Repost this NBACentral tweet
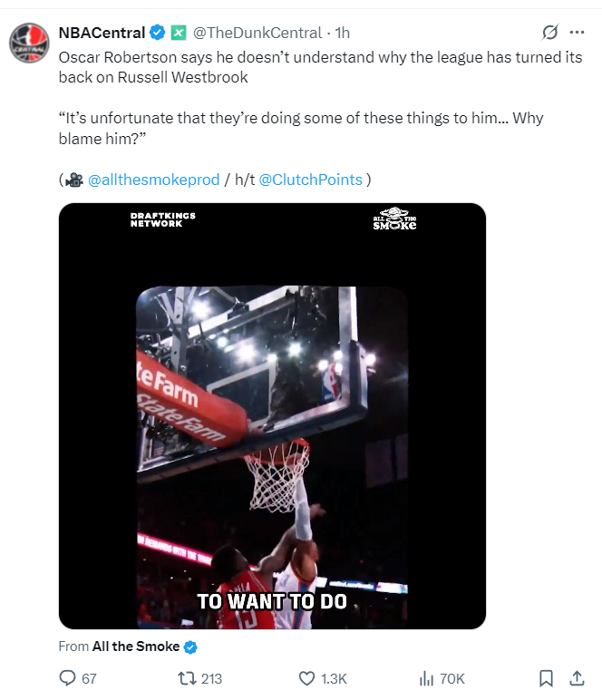Screen dimensions: 602x700 pos(185,678)
